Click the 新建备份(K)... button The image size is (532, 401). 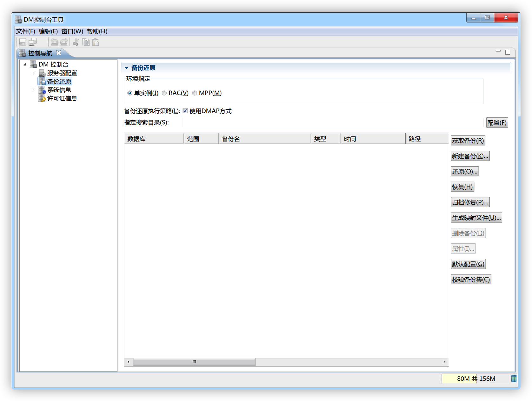tap(470, 156)
